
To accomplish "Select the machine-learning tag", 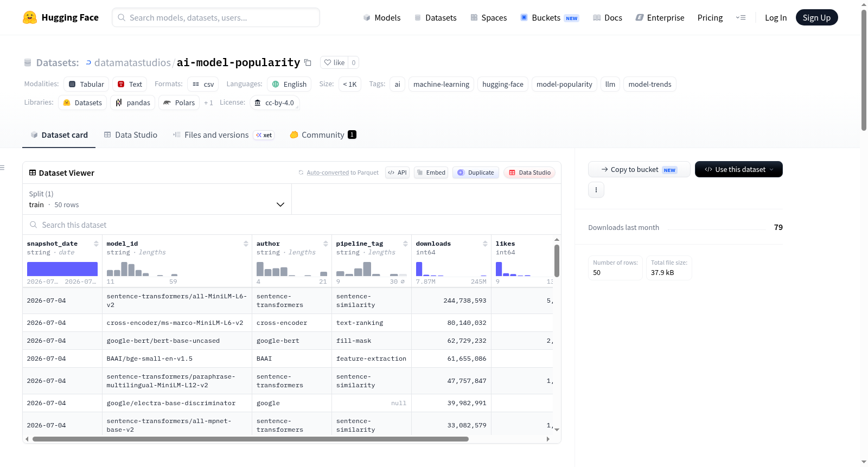I will pyautogui.click(x=441, y=84).
